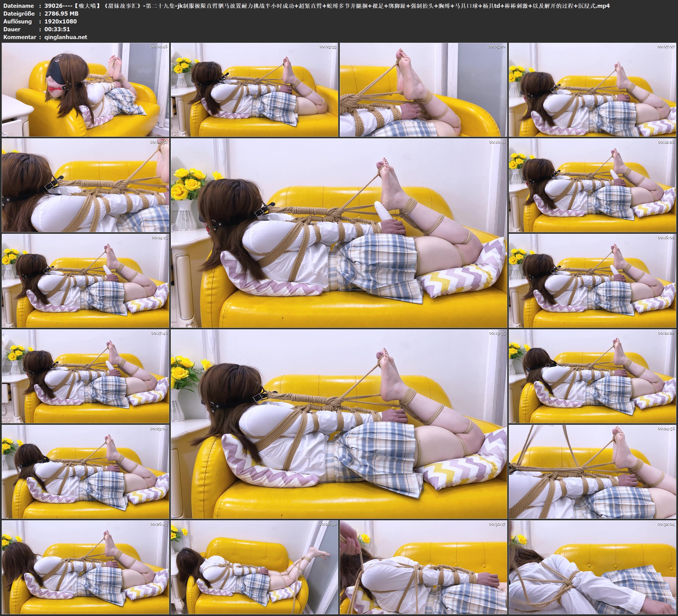Open the frame at 00:23:09
This screenshot has height=616, width=678.
pyautogui.click(x=85, y=472)
